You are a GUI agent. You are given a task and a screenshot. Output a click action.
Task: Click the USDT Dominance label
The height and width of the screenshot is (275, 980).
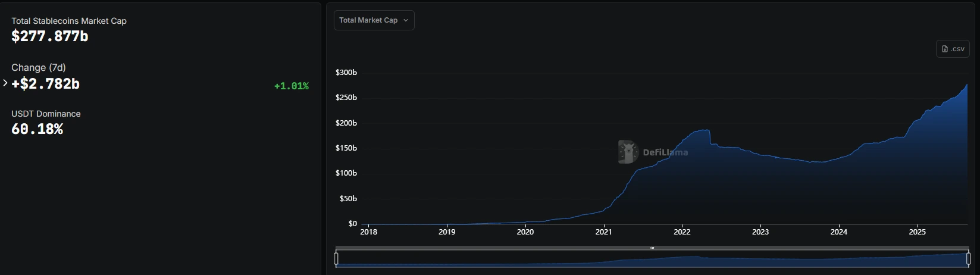pos(46,114)
